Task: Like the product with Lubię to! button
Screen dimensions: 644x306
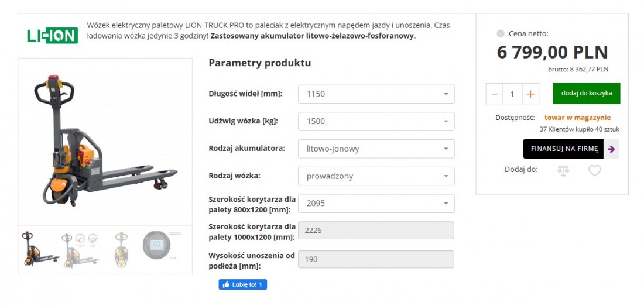Action: point(243,284)
